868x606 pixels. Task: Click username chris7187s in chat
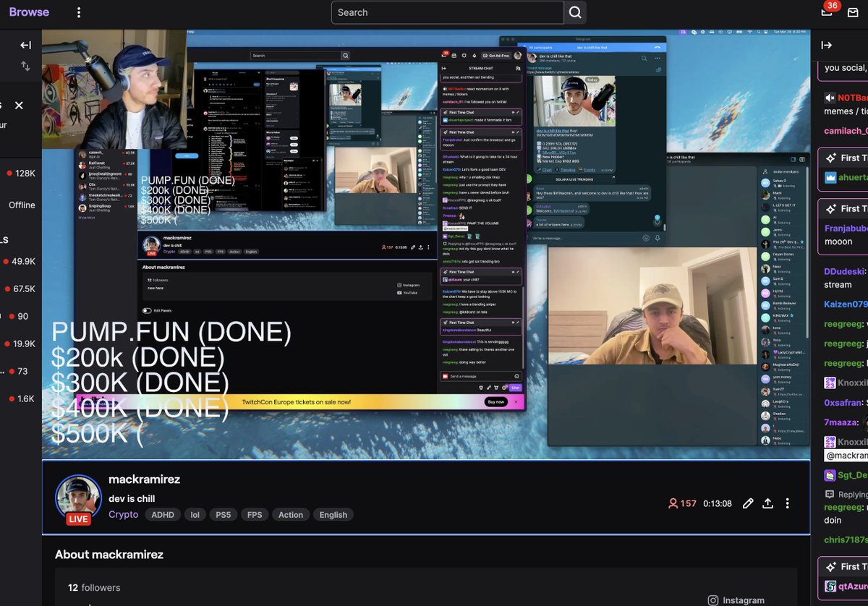tap(846, 540)
